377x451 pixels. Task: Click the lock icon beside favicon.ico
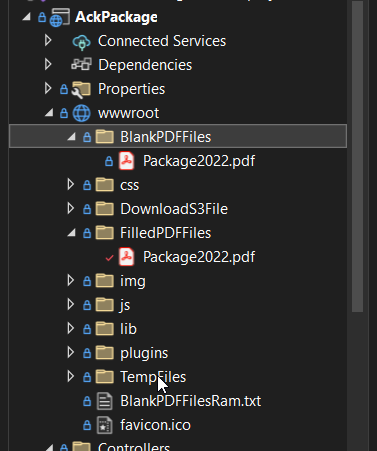[x=87, y=425]
